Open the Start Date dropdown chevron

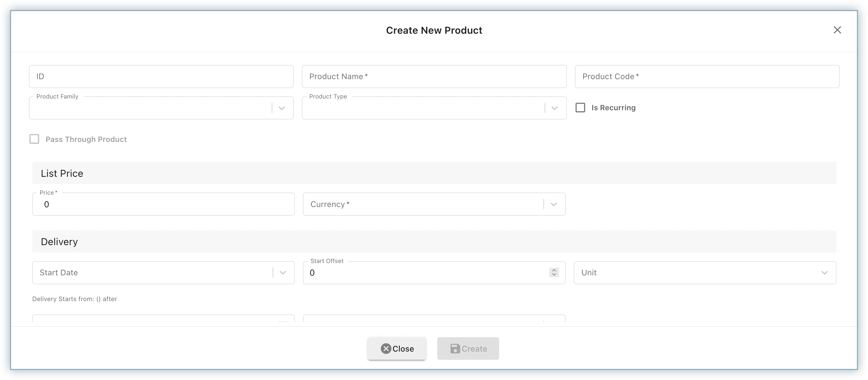pyautogui.click(x=283, y=273)
